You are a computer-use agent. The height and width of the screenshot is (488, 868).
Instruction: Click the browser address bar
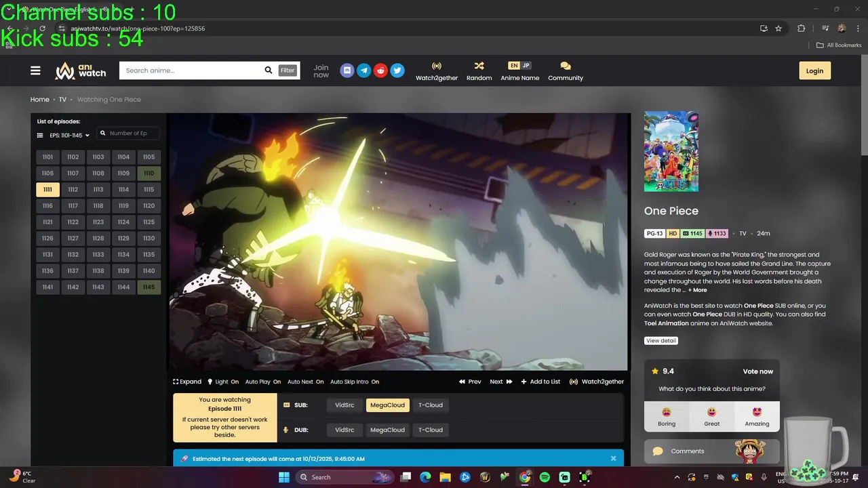[x=407, y=28]
